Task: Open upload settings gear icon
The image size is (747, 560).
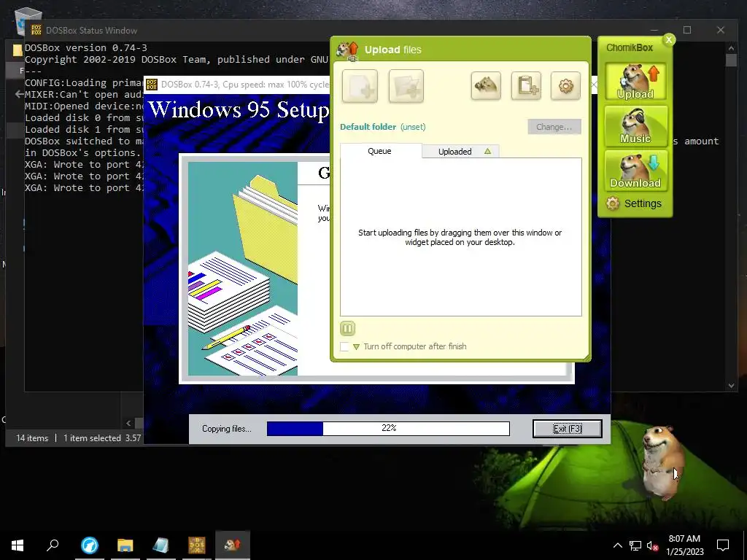Action: pos(565,86)
